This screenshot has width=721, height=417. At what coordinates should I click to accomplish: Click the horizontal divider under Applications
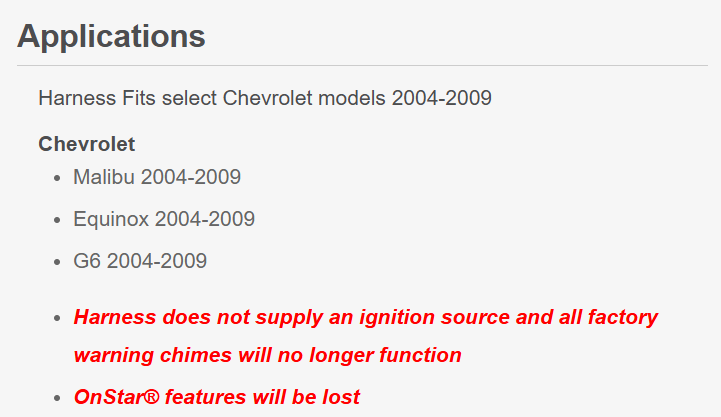(x=362, y=65)
